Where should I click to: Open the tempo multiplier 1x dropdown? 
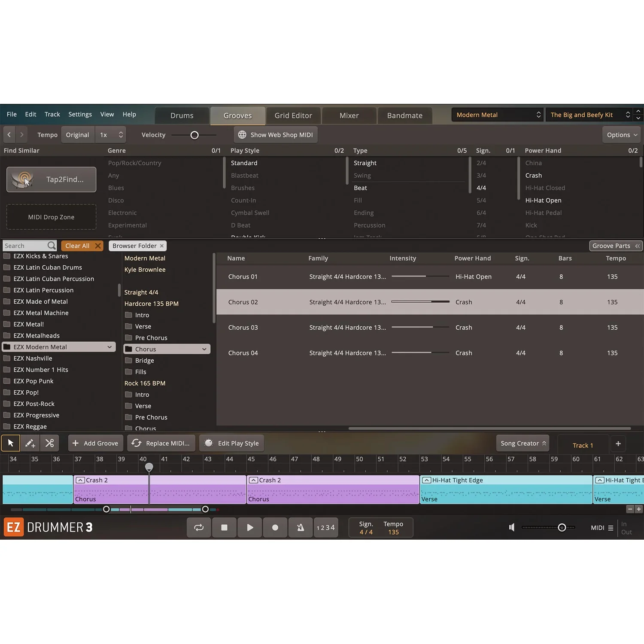[x=111, y=135]
